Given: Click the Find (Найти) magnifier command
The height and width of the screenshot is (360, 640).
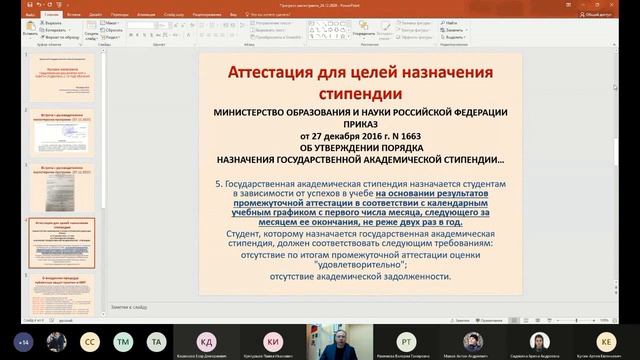Looking at the screenshot, I should point(449,23).
